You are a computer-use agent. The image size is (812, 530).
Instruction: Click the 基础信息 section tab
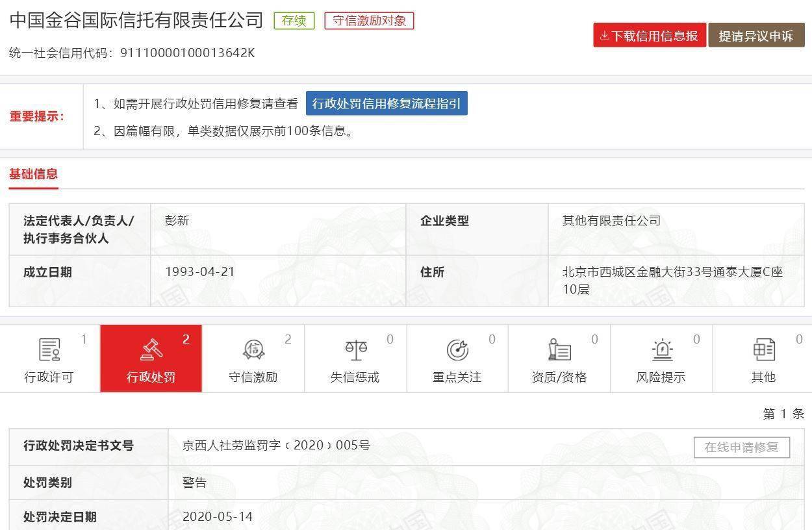tap(33, 174)
